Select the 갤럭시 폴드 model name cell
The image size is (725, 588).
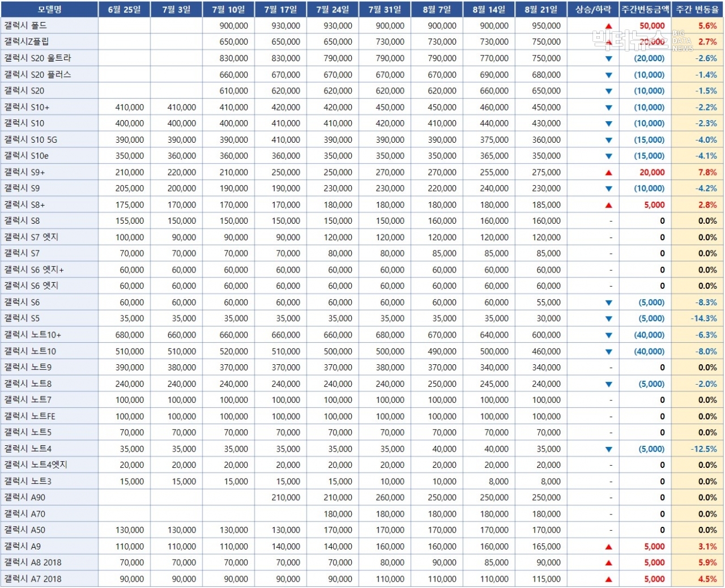(x=49, y=26)
